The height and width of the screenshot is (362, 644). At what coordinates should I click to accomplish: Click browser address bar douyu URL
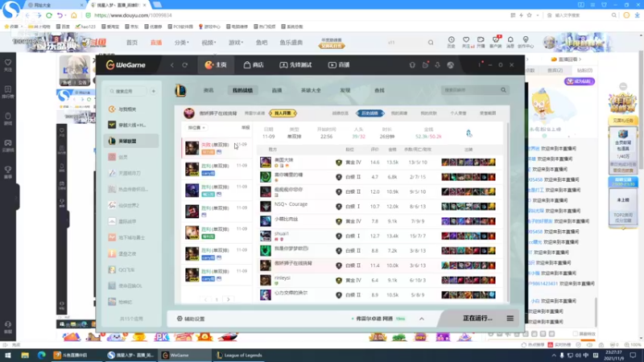tap(133, 15)
